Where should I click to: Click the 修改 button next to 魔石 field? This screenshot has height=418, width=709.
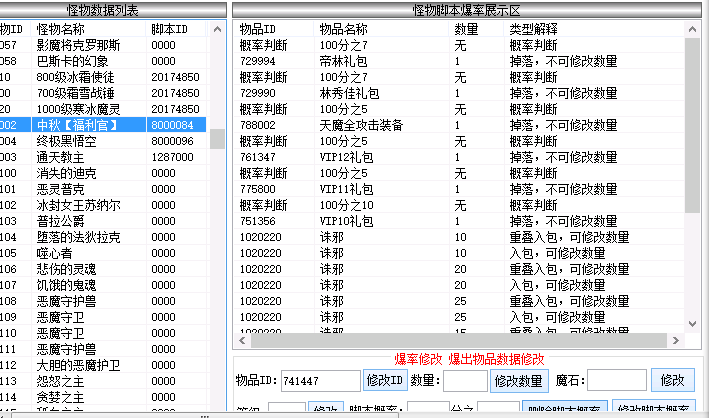pyautogui.click(x=672, y=380)
